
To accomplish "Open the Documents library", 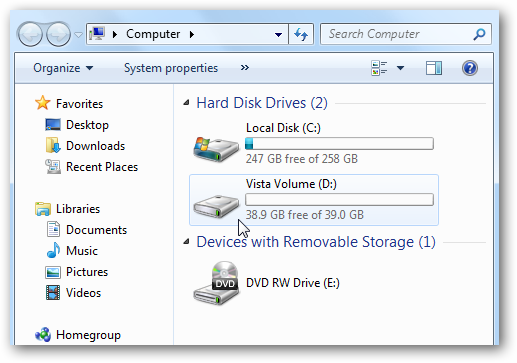I will (x=96, y=230).
